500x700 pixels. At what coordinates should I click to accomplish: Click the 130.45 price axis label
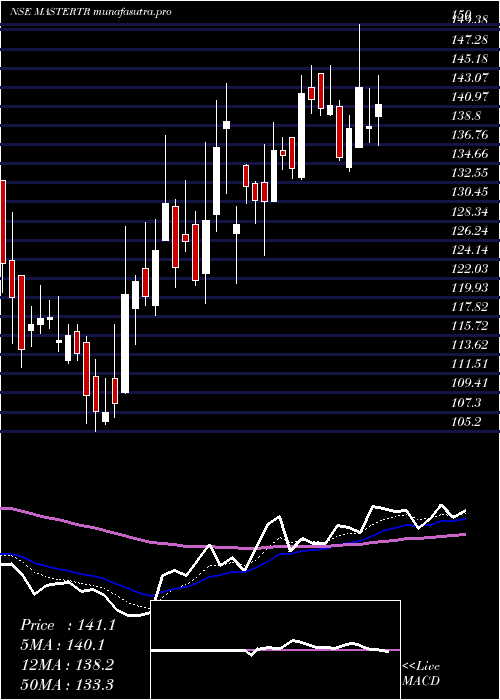click(x=471, y=192)
